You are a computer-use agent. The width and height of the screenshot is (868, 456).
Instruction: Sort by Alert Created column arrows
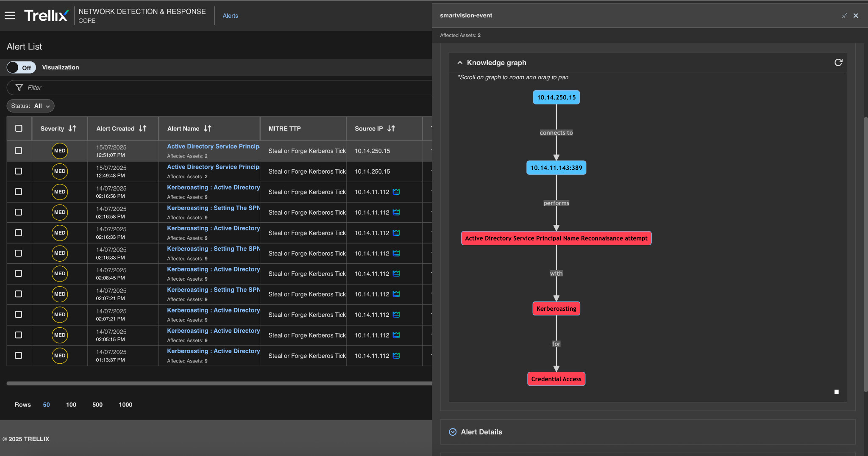click(143, 129)
